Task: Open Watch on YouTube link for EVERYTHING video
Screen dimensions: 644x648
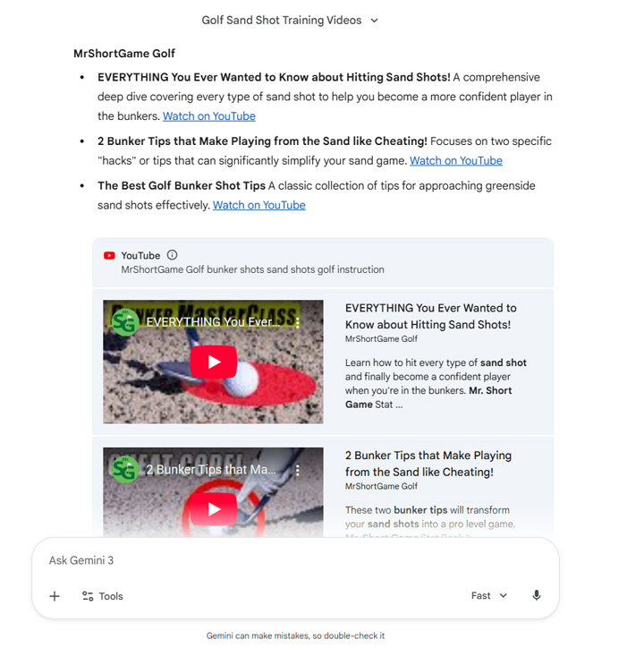Action: tap(209, 116)
